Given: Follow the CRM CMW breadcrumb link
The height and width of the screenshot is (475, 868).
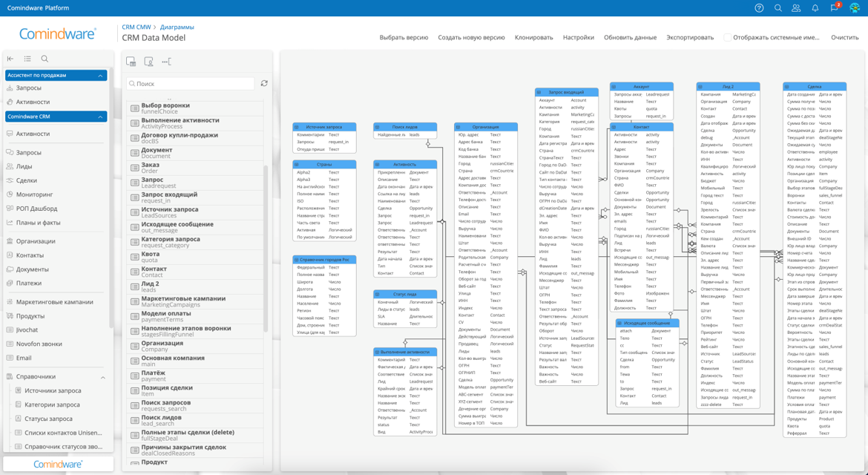Looking at the screenshot, I should [137, 27].
